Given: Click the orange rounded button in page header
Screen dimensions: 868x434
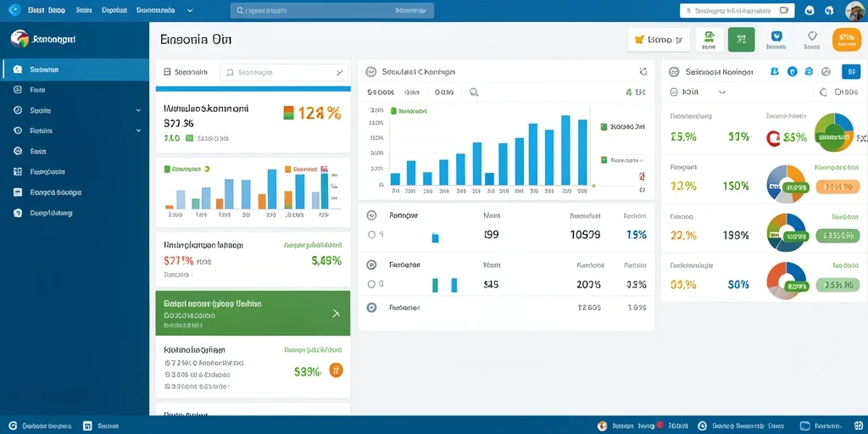Looking at the screenshot, I should point(847,40).
